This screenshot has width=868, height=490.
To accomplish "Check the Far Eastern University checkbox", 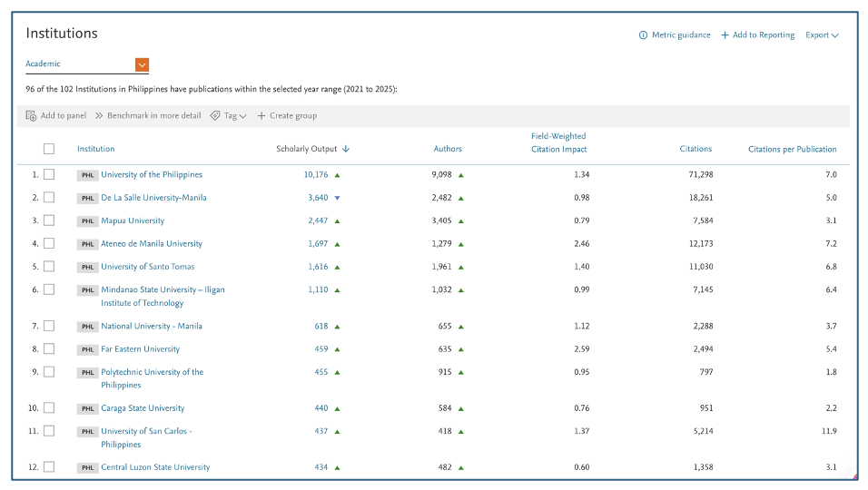I will (49, 349).
